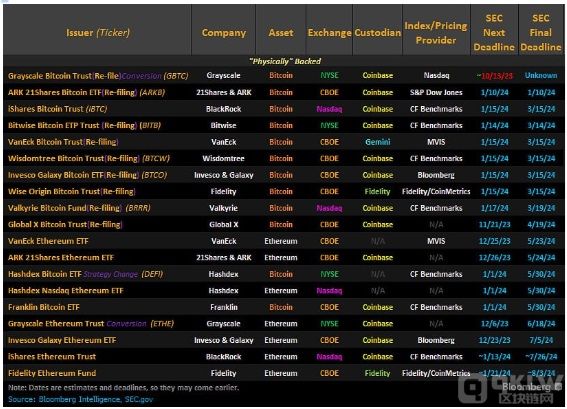Click 'Source: Bloomberg Intelligence, SEC.gov' line
Image resolution: width=567 pixels, height=409 pixels.
(x=81, y=399)
